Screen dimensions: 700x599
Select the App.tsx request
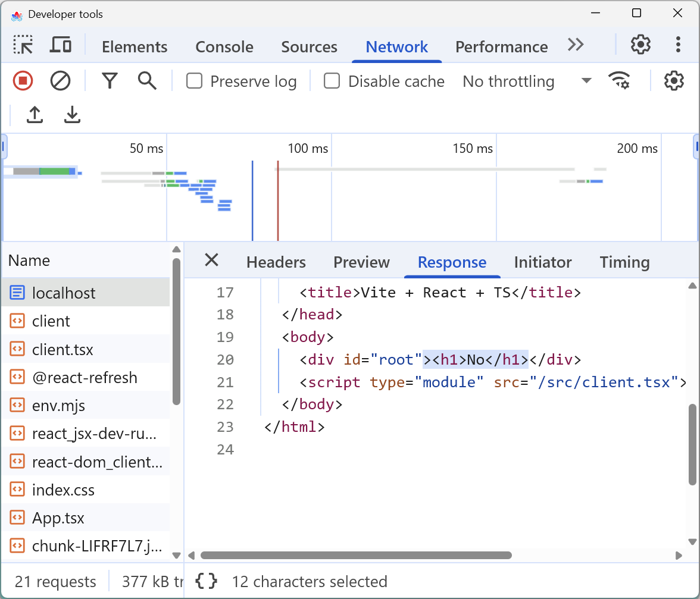(86, 518)
